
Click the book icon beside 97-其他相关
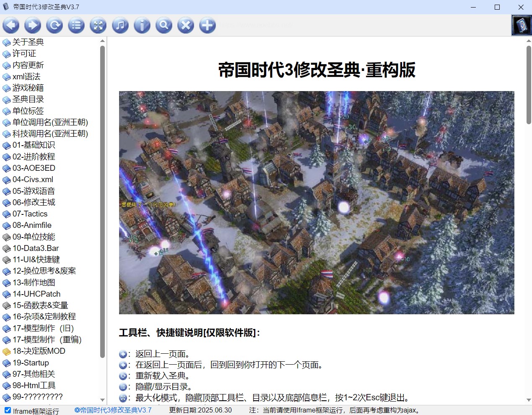pyautogui.click(x=7, y=374)
